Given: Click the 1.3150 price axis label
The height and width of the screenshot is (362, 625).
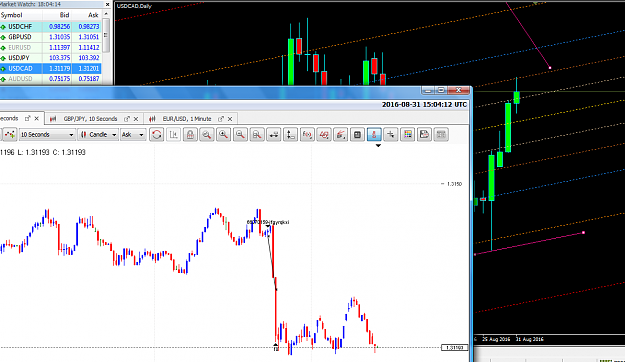Looking at the screenshot, I should pyautogui.click(x=454, y=184).
